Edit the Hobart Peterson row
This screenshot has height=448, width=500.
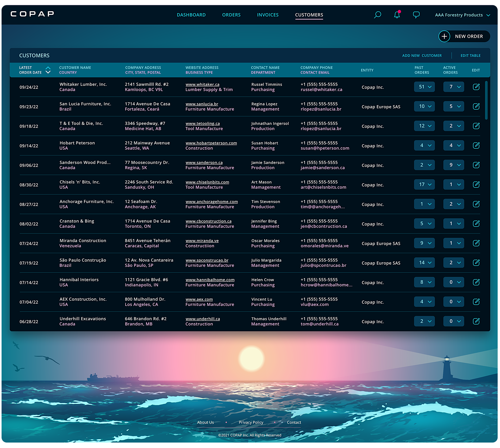point(476,145)
